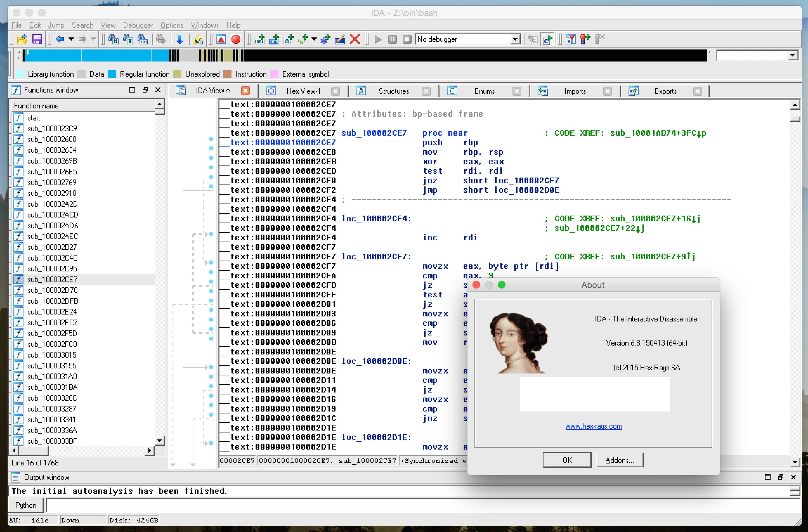This screenshot has width=808, height=532.
Task: Show the problems list warning triangle icon
Action: [222, 39]
